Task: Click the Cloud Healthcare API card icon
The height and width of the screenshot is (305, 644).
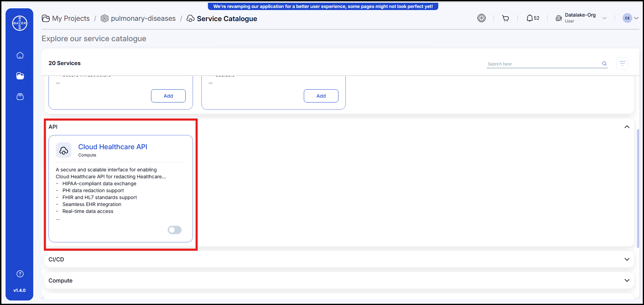Action: click(64, 150)
